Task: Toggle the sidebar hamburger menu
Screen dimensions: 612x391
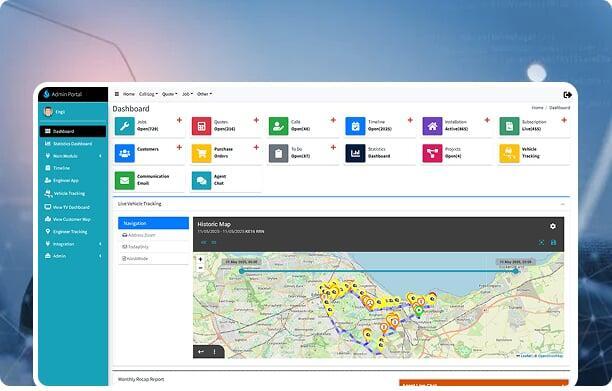Action: [x=117, y=94]
